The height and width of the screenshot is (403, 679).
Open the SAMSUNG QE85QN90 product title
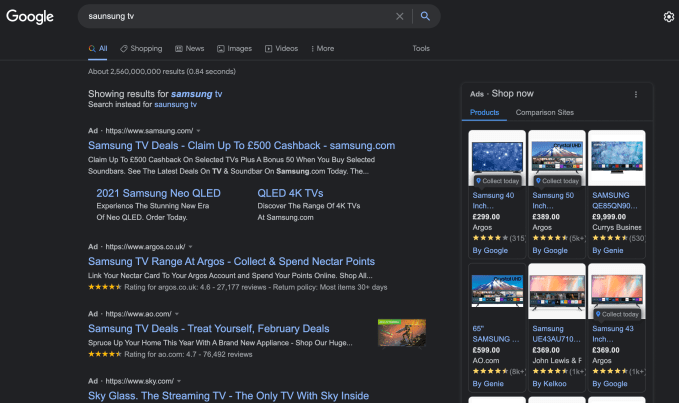(614, 200)
